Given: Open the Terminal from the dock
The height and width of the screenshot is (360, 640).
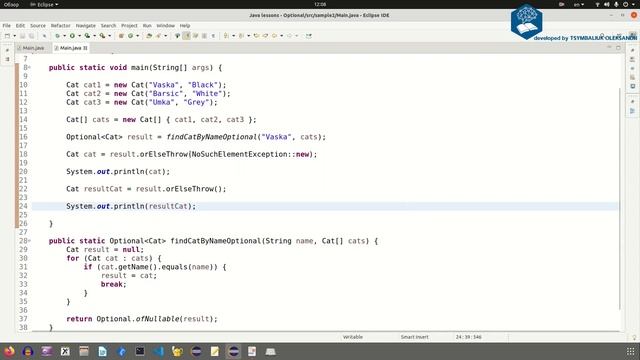Looking at the screenshot, I should (x=140, y=351).
